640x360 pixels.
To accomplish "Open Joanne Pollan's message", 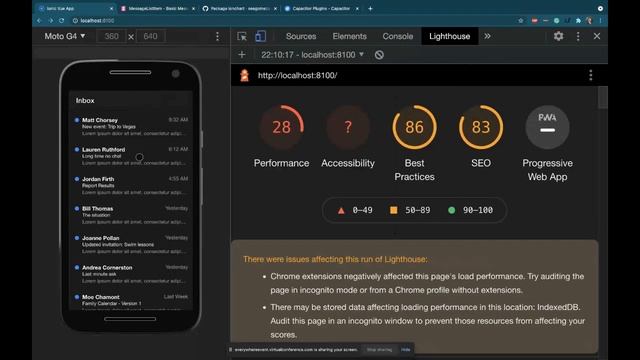I will pos(131,244).
